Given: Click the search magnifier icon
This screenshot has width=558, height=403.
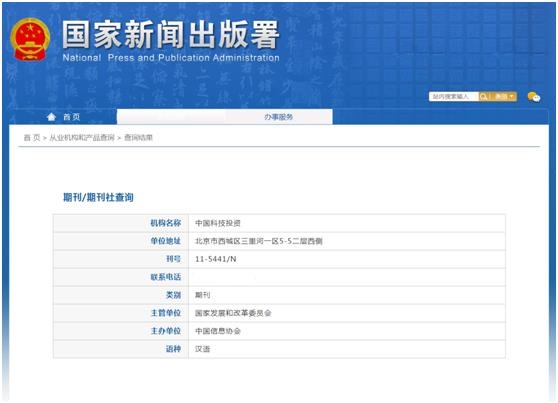Looking at the screenshot, I should tap(484, 96).
